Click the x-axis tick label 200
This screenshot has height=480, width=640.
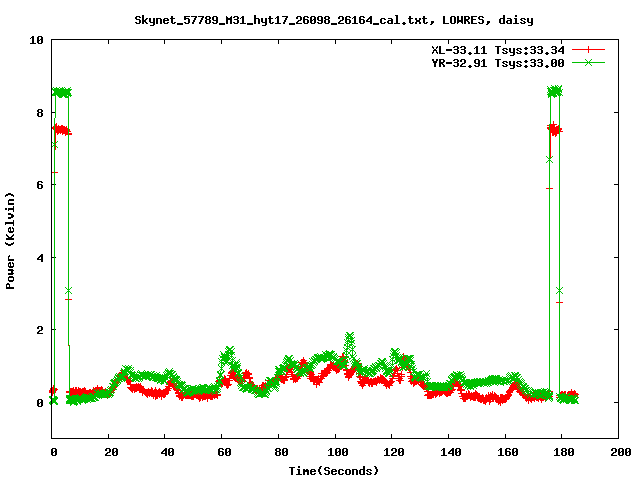coord(621,452)
